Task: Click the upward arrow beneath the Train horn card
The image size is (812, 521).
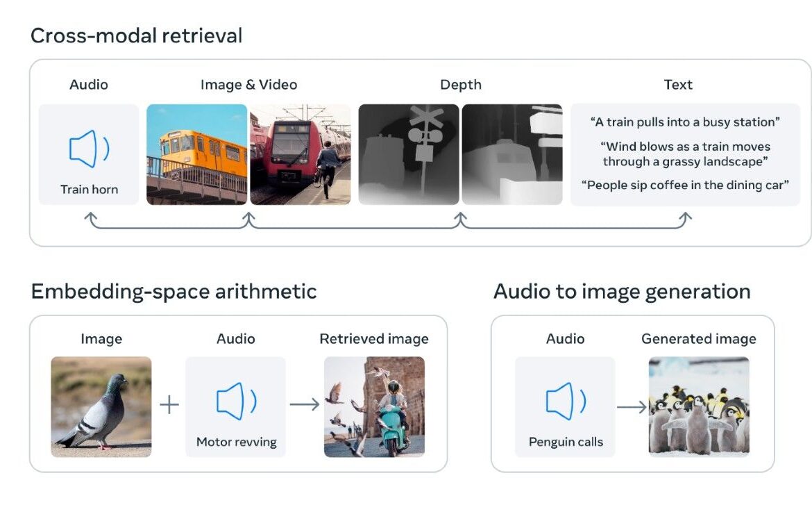Action: point(91,220)
